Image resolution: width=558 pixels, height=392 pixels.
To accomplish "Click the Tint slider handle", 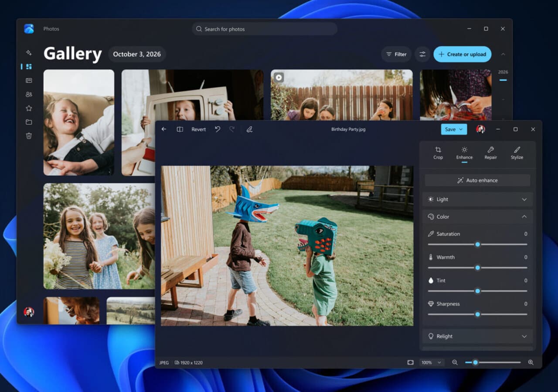I will [477, 291].
